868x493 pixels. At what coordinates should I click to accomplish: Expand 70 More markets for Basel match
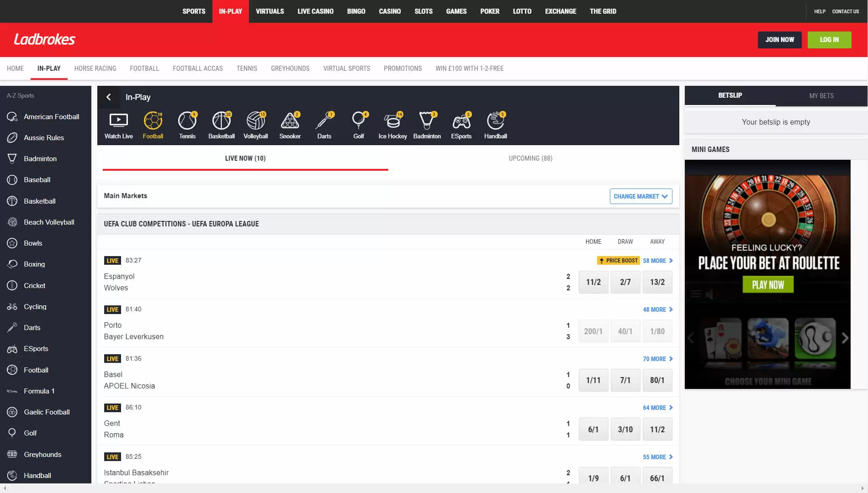point(657,359)
